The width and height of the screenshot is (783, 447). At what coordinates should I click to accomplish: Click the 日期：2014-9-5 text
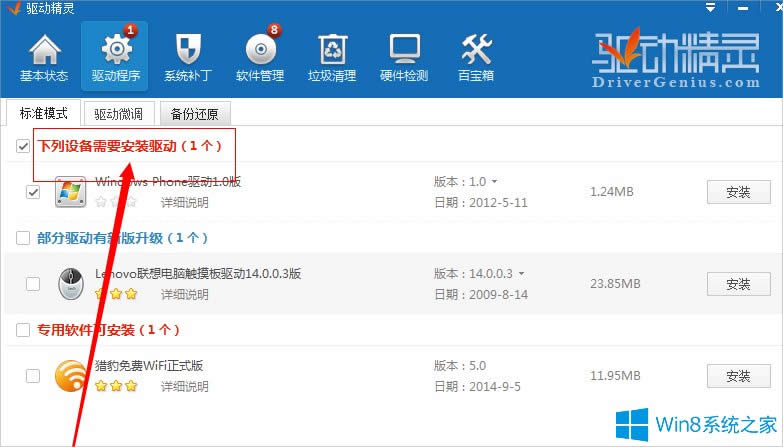tap(477, 386)
